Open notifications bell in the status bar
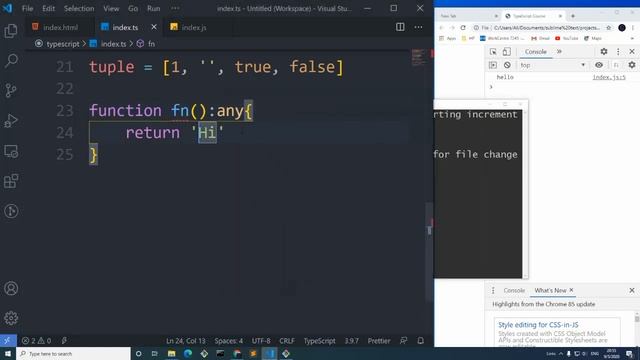Screen dimensions: 640x360 pyautogui.click(x=420, y=340)
